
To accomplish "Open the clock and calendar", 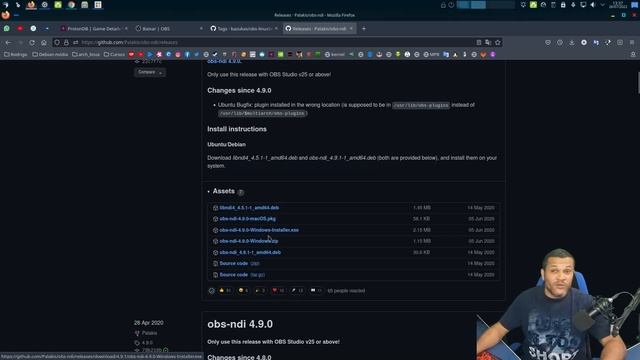I will 618,5.
